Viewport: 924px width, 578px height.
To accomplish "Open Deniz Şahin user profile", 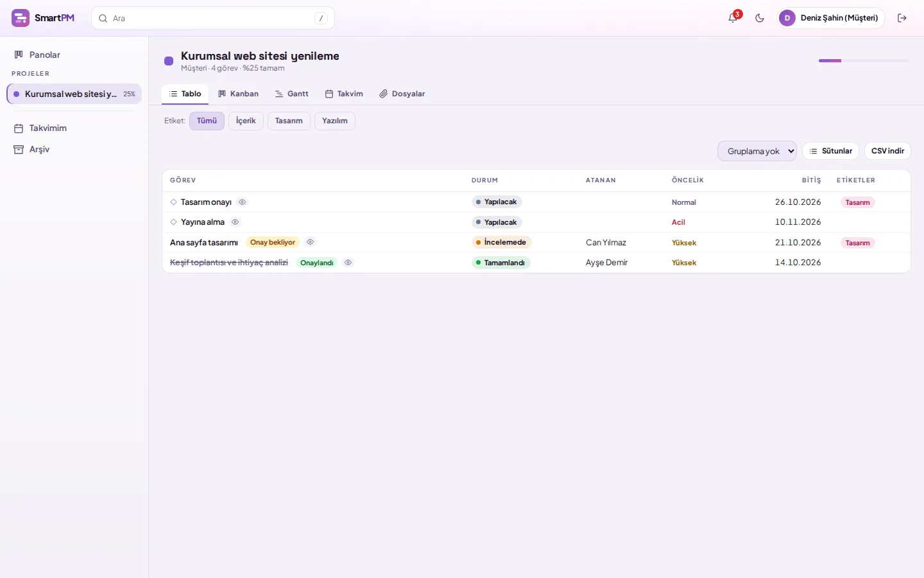I will (831, 18).
